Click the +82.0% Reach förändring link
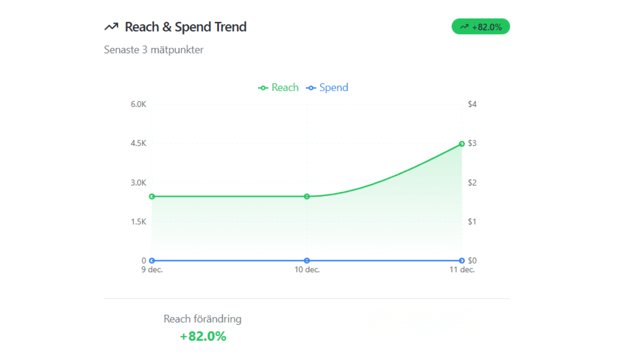644x362 pixels. pos(203,336)
